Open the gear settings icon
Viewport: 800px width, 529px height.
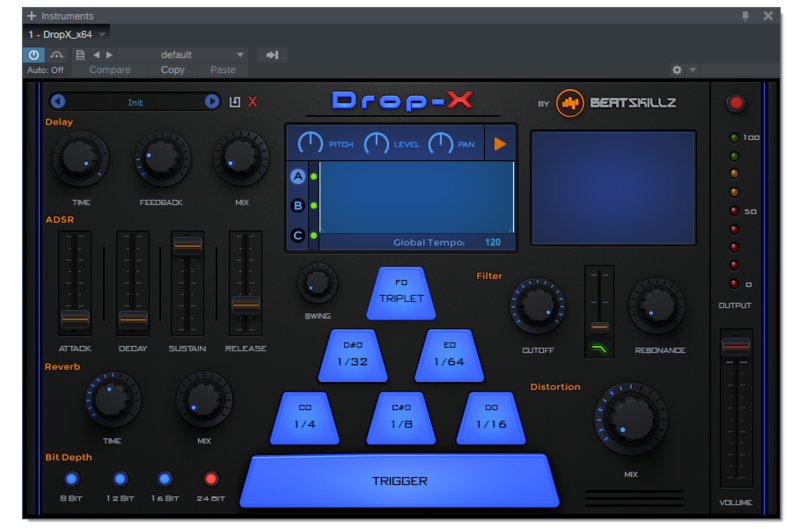click(677, 70)
